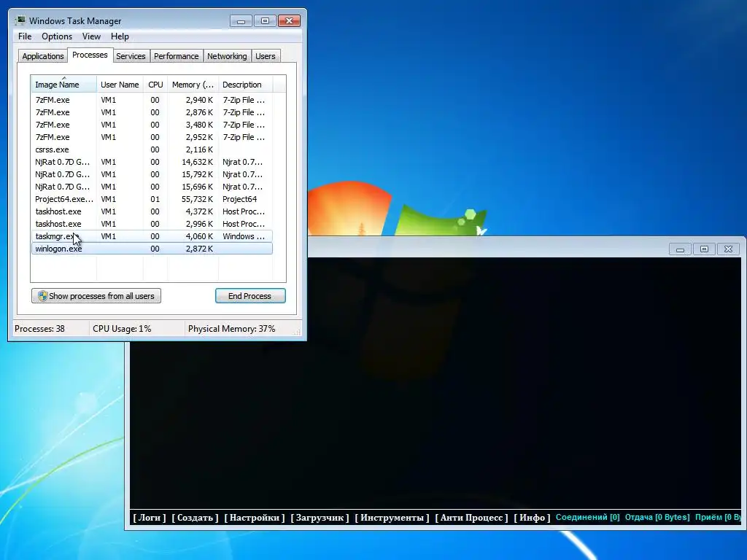
Task: Click the Processes: 38 status entry
Action: pos(39,329)
